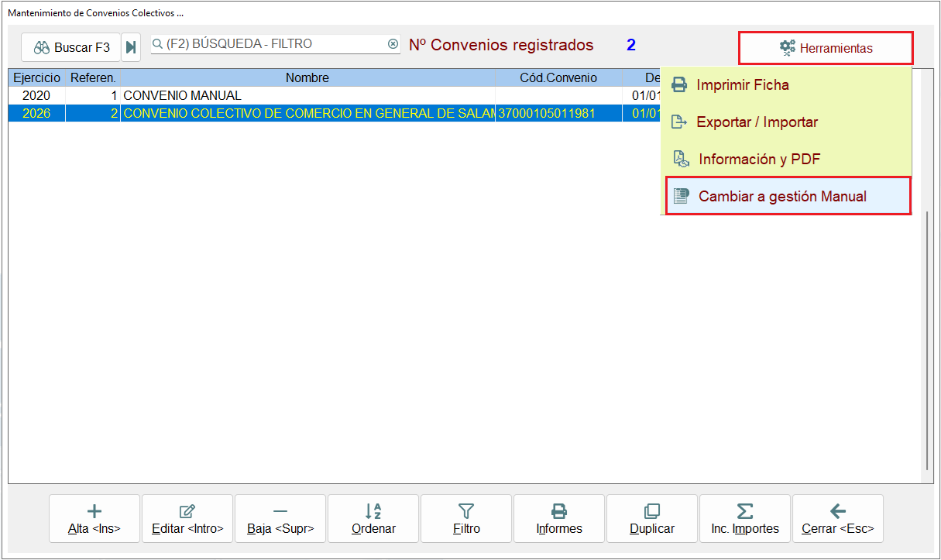
Task: Click the Inc. Importes sigma button
Action: tap(745, 519)
